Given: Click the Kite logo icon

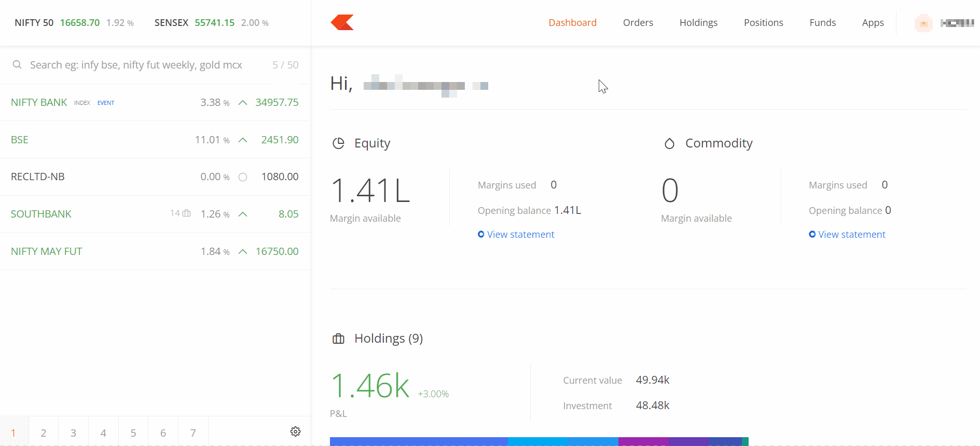Looking at the screenshot, I should tap(342, 22).
